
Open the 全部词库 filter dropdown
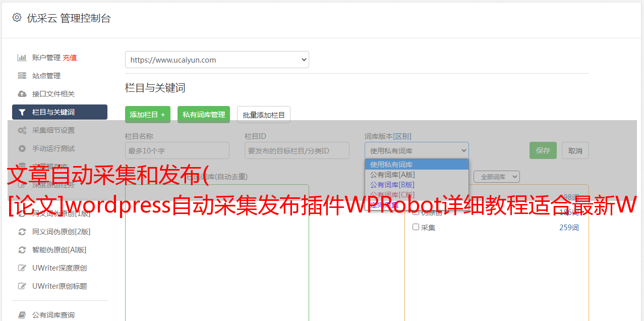tap(497, 177)
